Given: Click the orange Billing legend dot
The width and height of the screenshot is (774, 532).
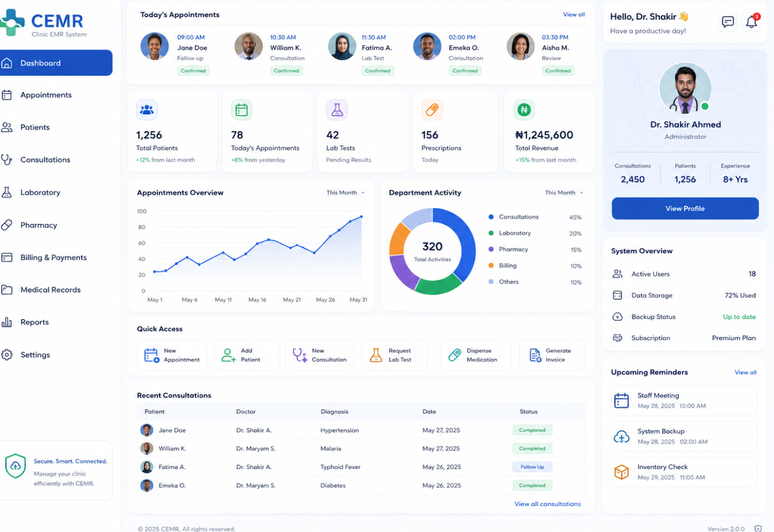Looking at the screenshot, I should point(491,265).
